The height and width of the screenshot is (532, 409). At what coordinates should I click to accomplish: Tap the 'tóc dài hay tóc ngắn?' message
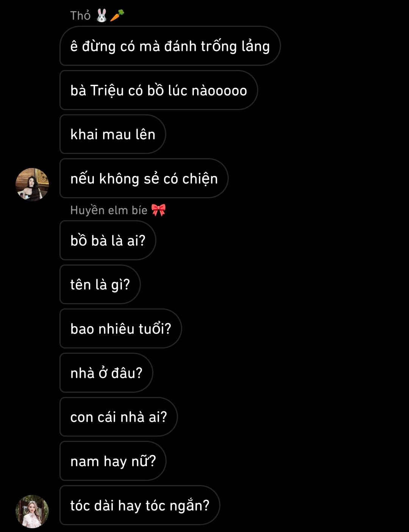point(139,506)
